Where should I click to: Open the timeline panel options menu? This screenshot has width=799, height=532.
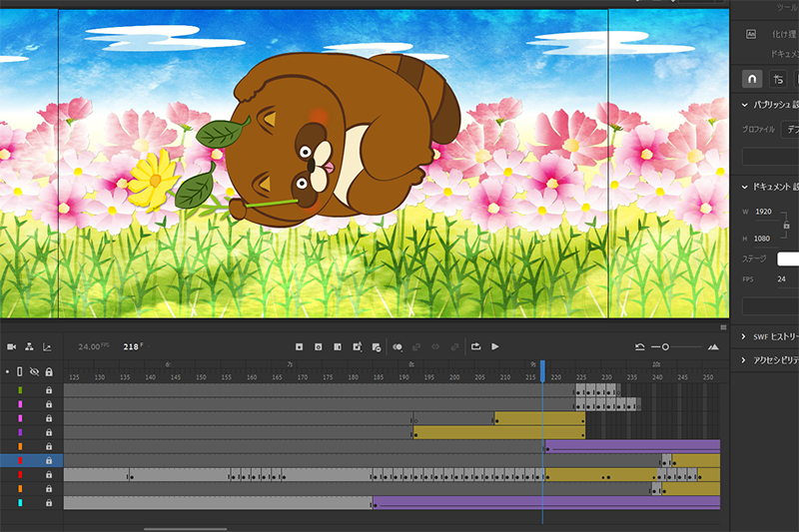722,326
